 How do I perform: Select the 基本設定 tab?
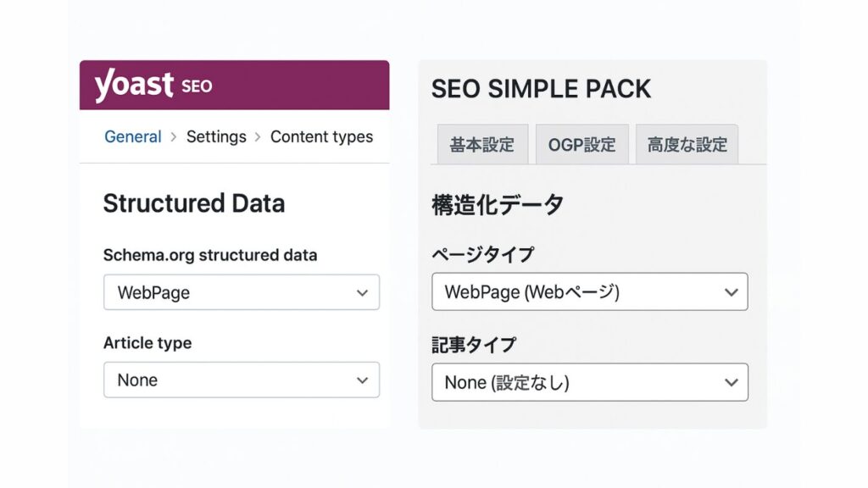pyautogui.click(x=481, y=144)
